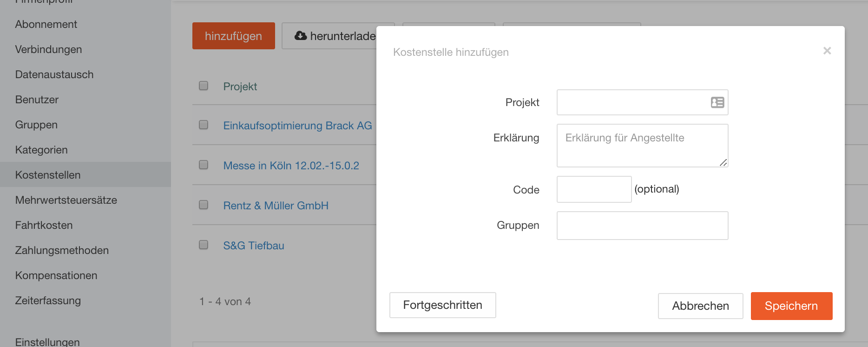This screenshot has height=347, width=868.
Task: Tick the Messe in Köln checkbox
Action: tap(204, 165)
